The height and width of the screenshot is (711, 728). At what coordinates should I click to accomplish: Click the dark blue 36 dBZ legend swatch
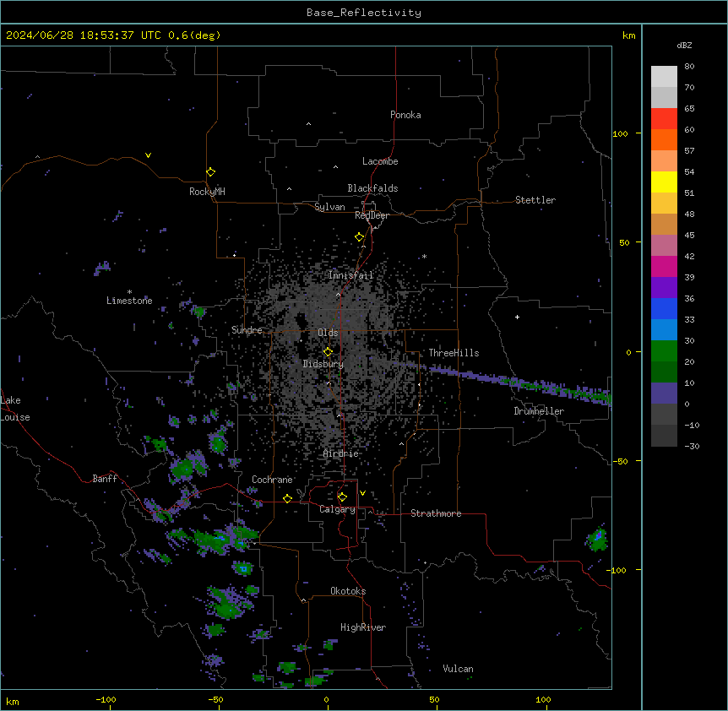(x=664, y=308)
